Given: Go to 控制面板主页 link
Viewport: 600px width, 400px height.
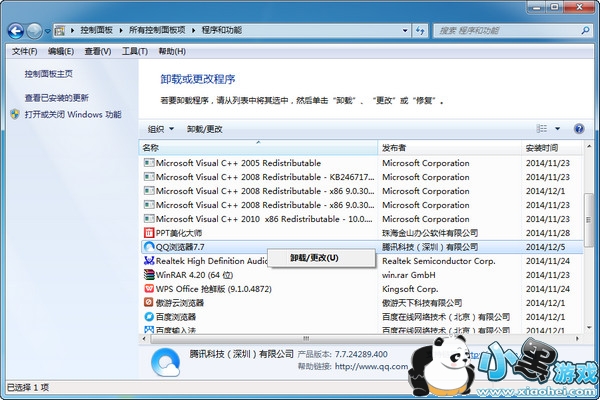Looking at the screenshot, I should (x=49, y=74).
